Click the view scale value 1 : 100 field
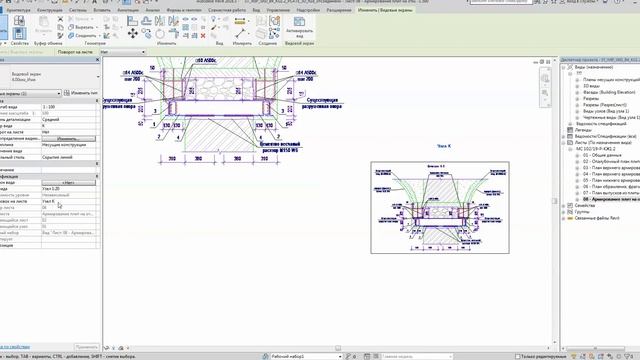Screen dimensions: 640x360 tap(69, 107)
